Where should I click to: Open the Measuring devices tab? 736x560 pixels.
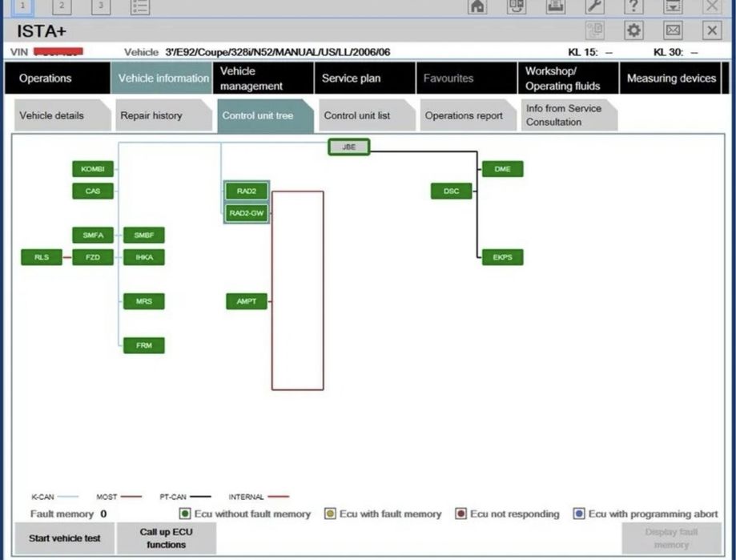click(x=670, y=78)
